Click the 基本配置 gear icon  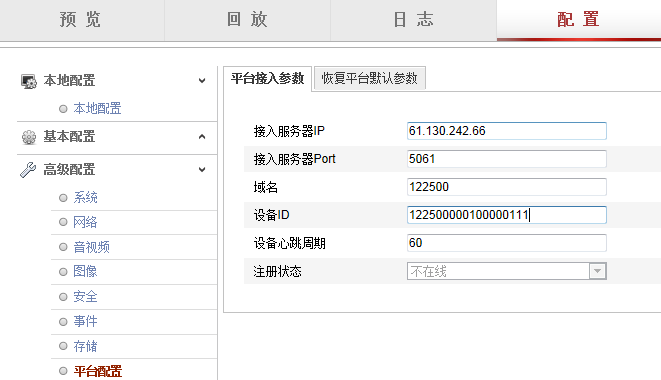pyautogui.click(x=29, y=137)
